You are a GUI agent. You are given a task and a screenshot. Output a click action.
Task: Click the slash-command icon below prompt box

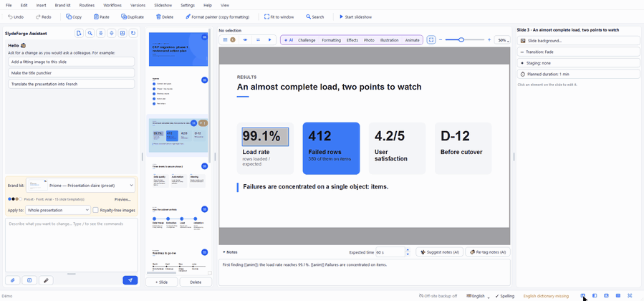(29, 280)
